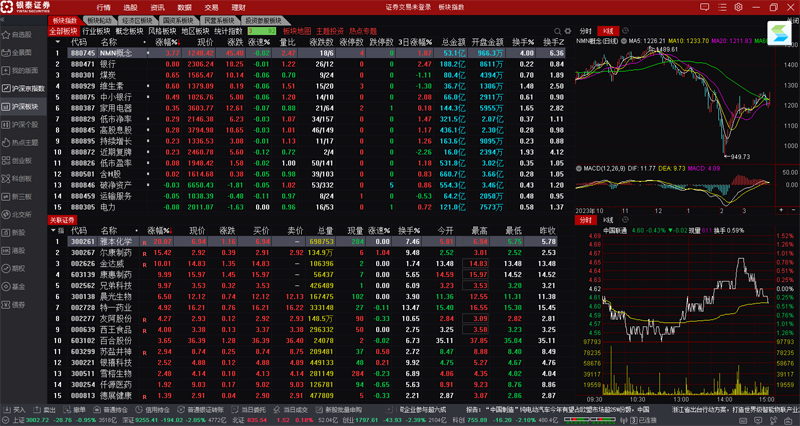The height and width of the screenshot is (426, 800).
Task: Open 热点主题 in the sidebar
Action: click(x=19, y=142)
